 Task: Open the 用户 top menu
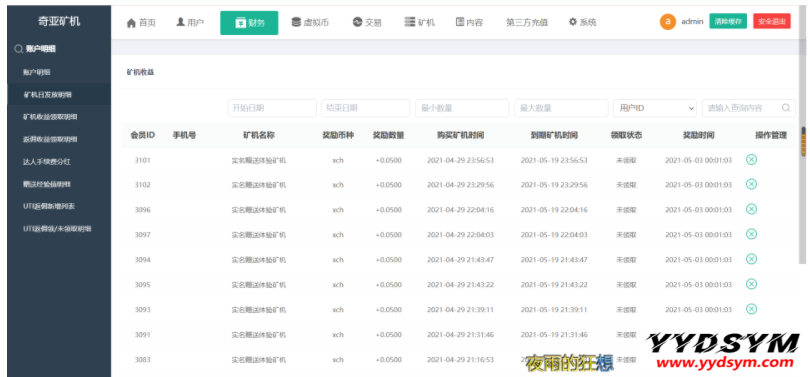click(190, 23)
